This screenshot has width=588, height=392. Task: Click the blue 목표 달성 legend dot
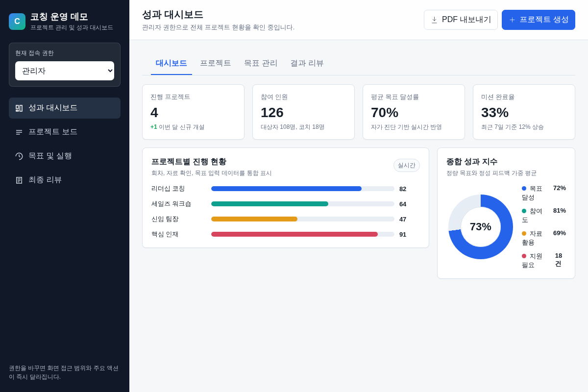point(524,188)
